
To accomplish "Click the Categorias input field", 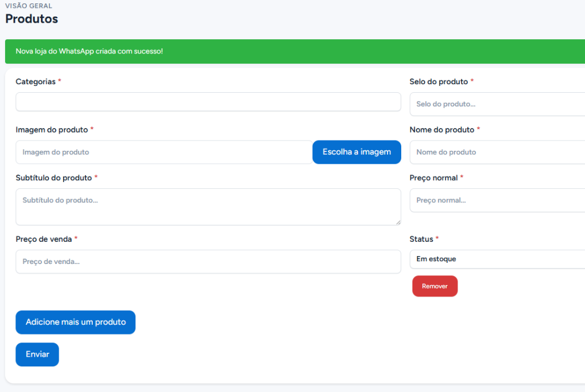I will (208, 102).
